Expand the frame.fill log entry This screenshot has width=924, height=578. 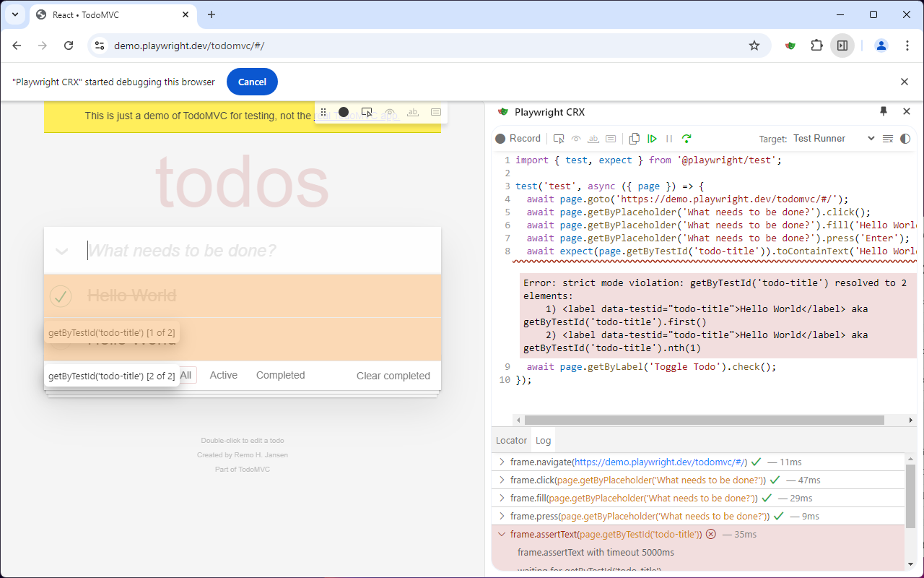point(502,498)
